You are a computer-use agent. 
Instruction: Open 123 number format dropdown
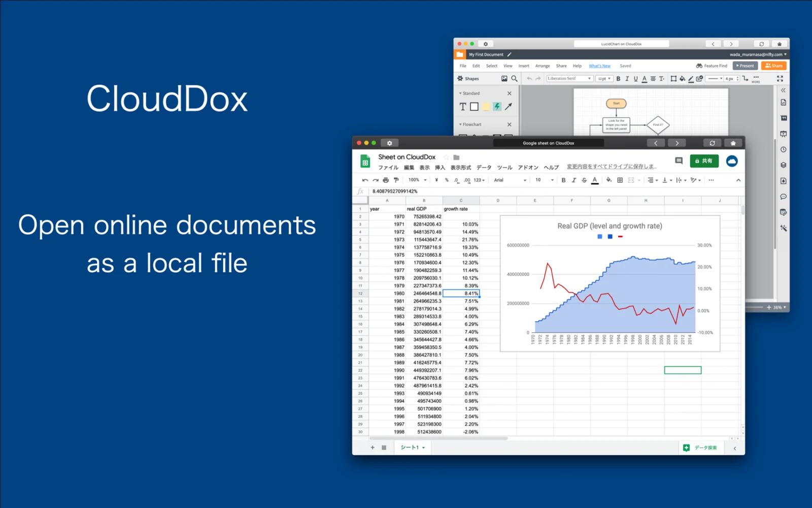tap(479, 180)
